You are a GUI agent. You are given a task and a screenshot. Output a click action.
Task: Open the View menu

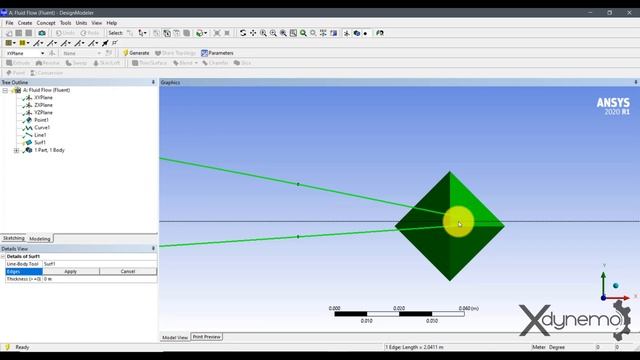96,23
